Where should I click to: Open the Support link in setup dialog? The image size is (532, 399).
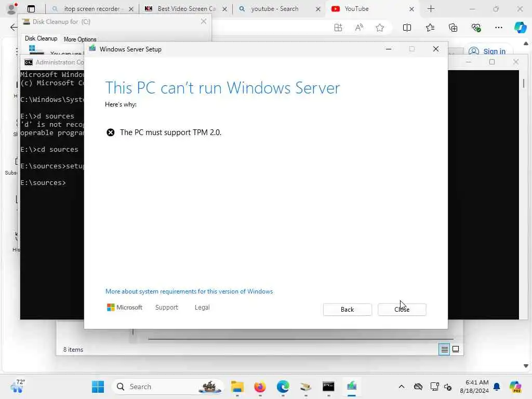coord(167,308)
